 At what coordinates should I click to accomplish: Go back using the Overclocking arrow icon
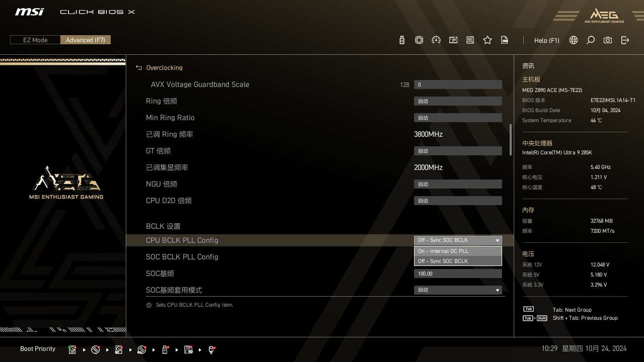(139, 67)
